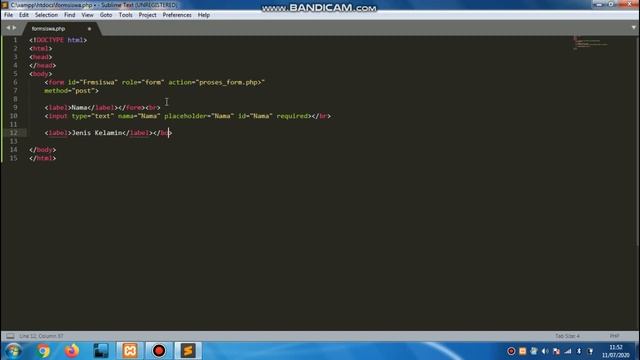Click line number 1 in the gutter
The height and width of the screenshot is (360, 640).
pos(15,40)
